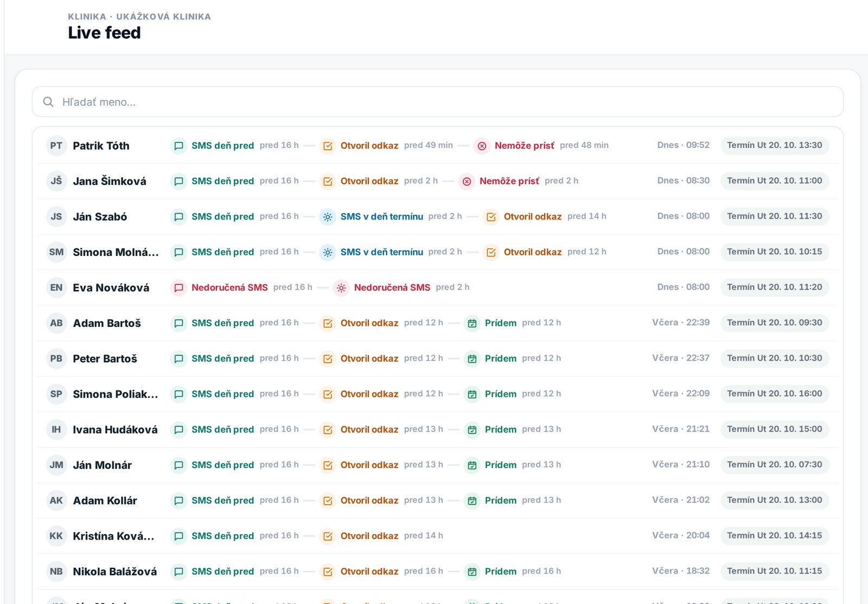Screen dimensions: 868x604
Task: Click the "Live feed" page heading
Action: (104, 33)
